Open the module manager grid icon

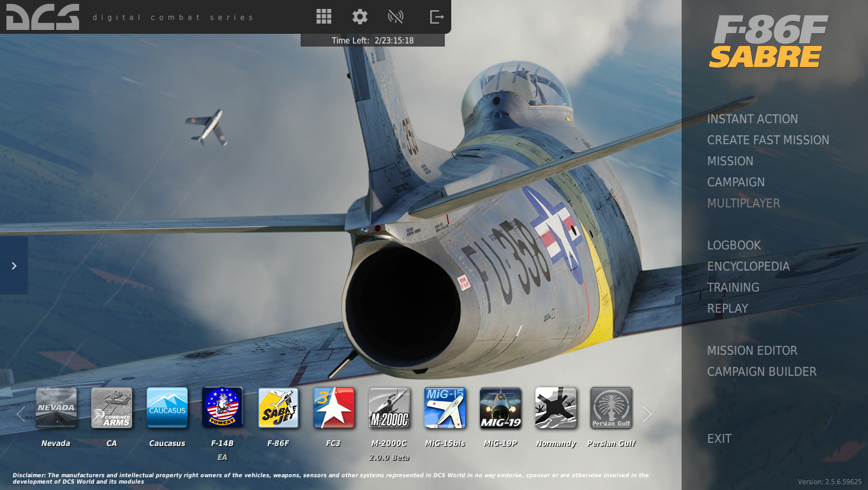[x=324, y=17]
